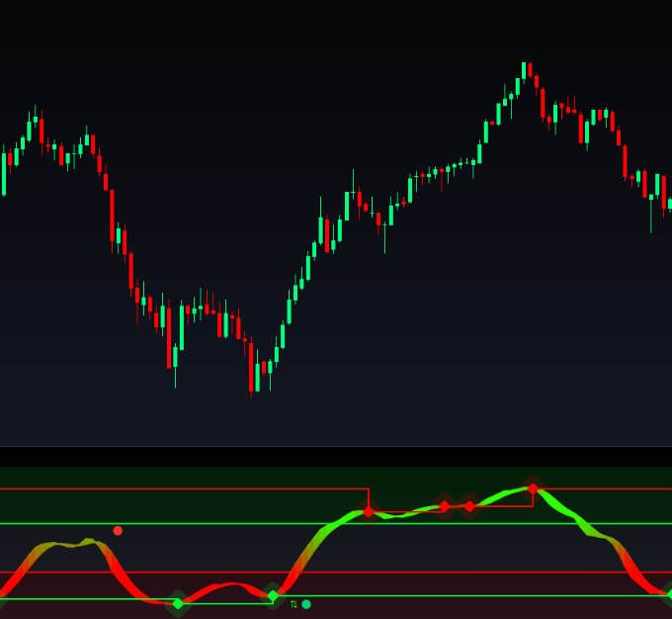The image size is (672, 619).
Task: Click the green up-down arrows icon below the oscillator
Action: pyautogui.click(x=294, y=604)
